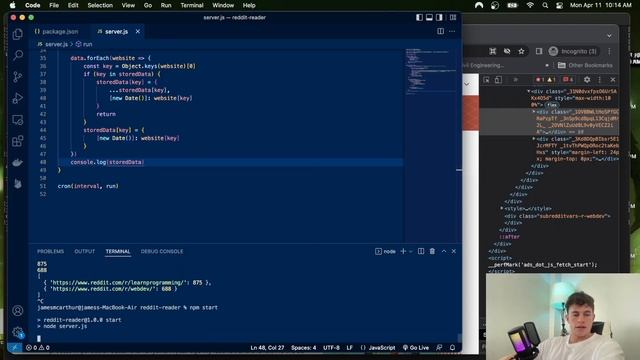Click the Ln 48, Col 27 status item
The image size is (640, 360).
tap(267, 348)
